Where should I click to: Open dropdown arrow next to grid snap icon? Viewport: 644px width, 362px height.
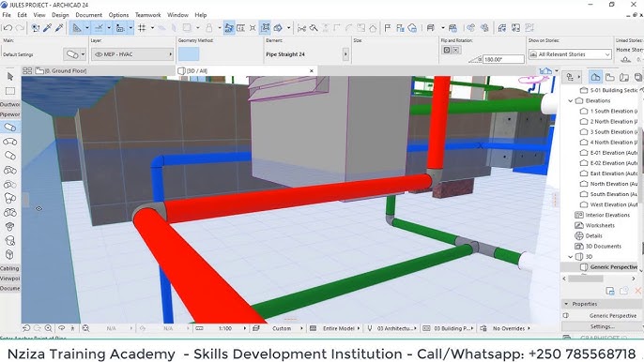152,28
